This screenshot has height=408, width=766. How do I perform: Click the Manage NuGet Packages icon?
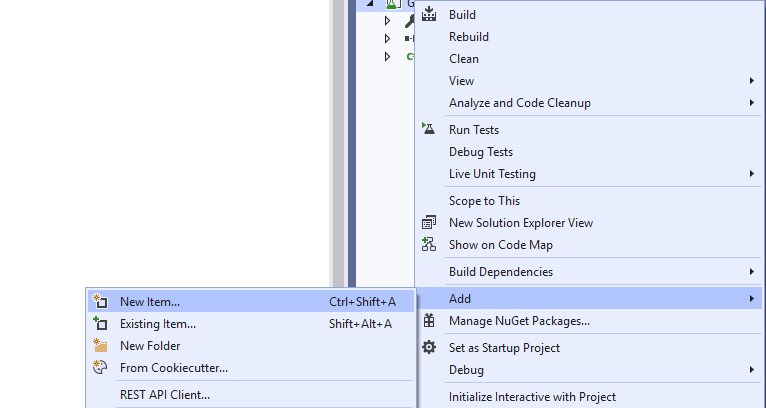point(429,321)
